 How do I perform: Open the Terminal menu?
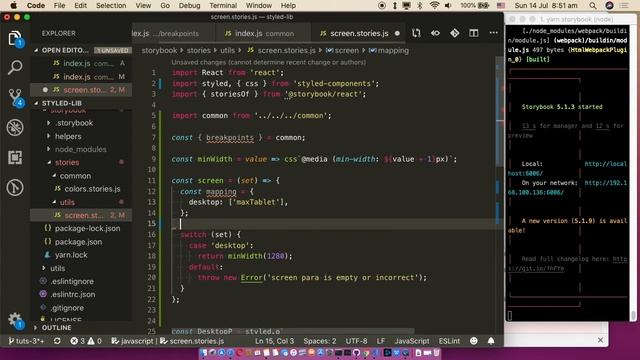click(223, 5)
